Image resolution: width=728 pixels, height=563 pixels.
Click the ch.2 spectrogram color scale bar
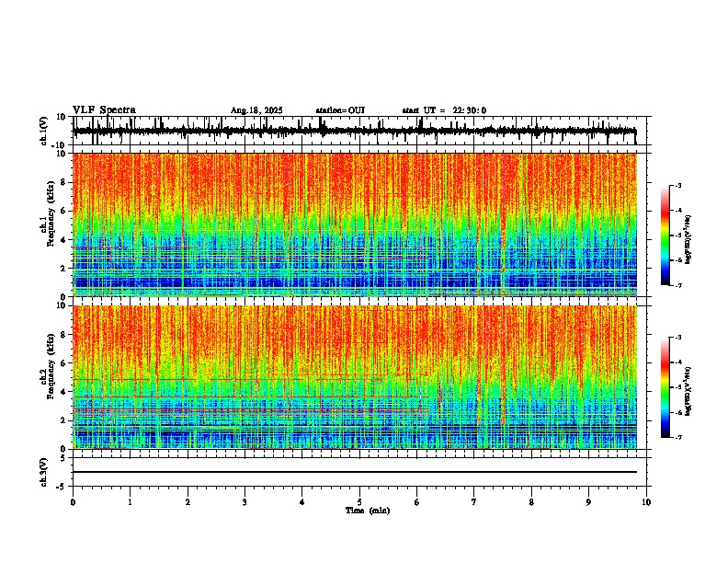[x=665, y=387]
